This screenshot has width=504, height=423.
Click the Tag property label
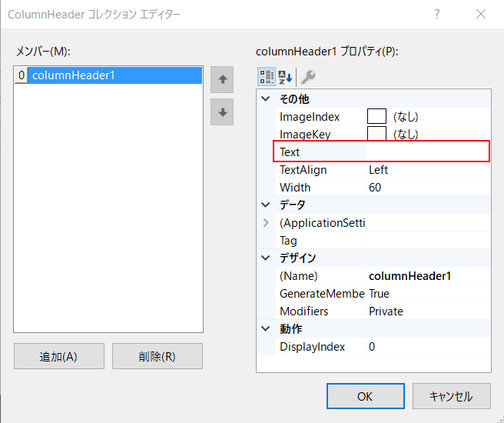[288, 241]
